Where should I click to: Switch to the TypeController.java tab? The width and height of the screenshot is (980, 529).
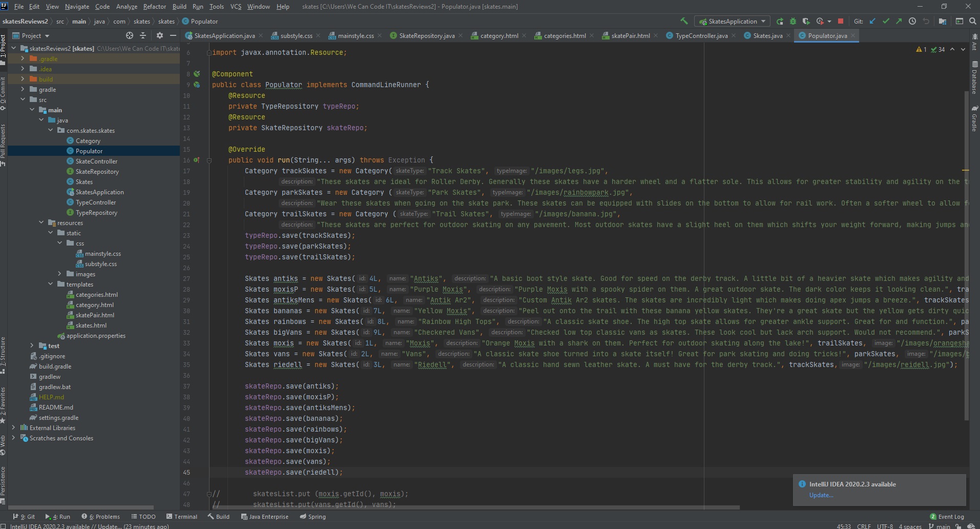[x=701, y=35]
